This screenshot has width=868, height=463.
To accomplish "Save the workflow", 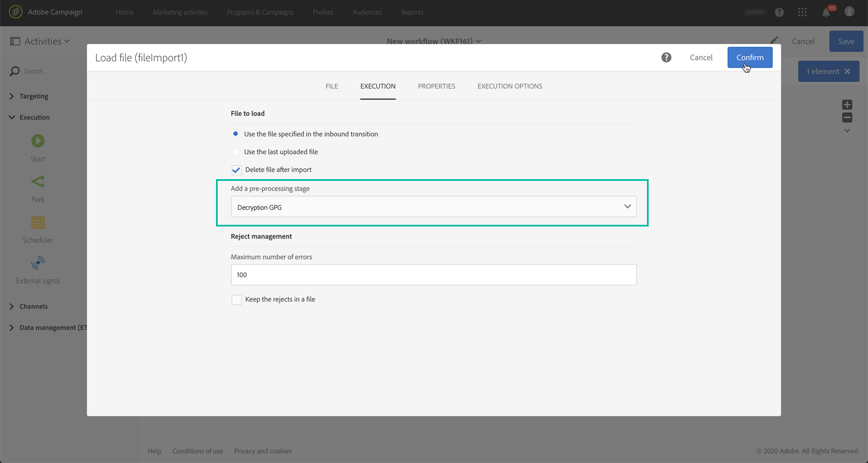I will (846, 41).
